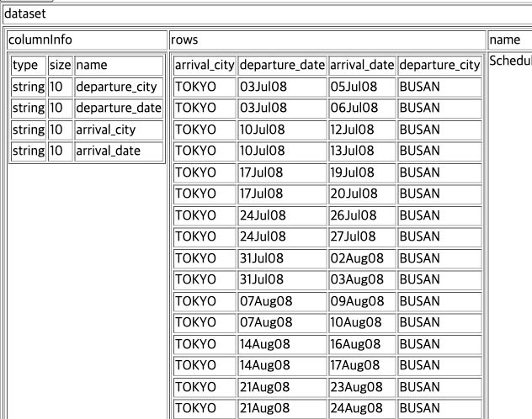
Task: Select arrival date cell '10Aug08'
Action: coord(362,323)
